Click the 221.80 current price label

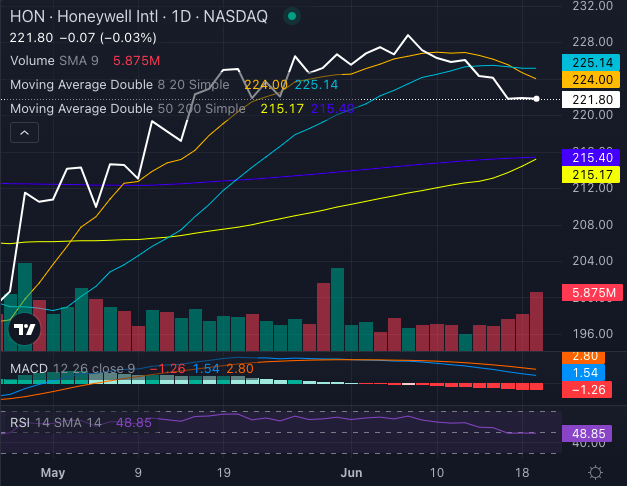click(591, 99)
